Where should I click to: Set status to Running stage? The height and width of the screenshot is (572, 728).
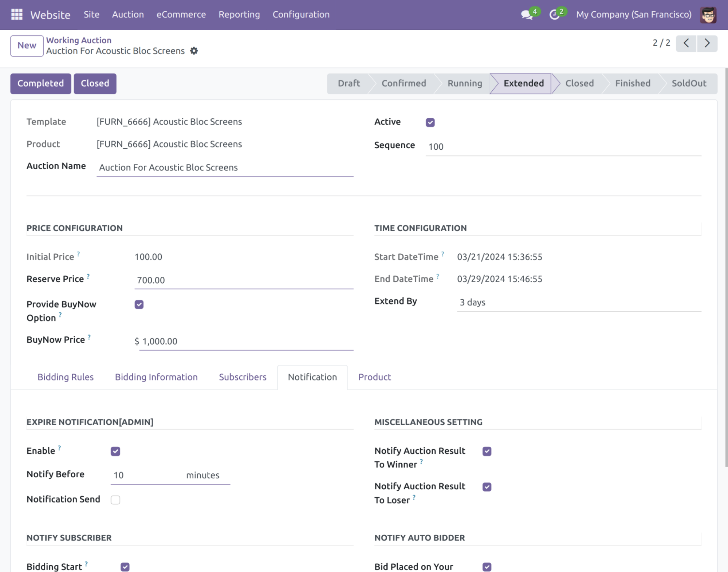point(465,84)
